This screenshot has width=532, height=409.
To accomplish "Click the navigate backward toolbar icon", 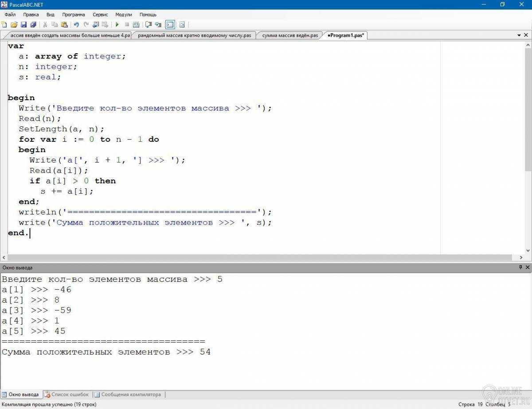I will tap(95, 24).
